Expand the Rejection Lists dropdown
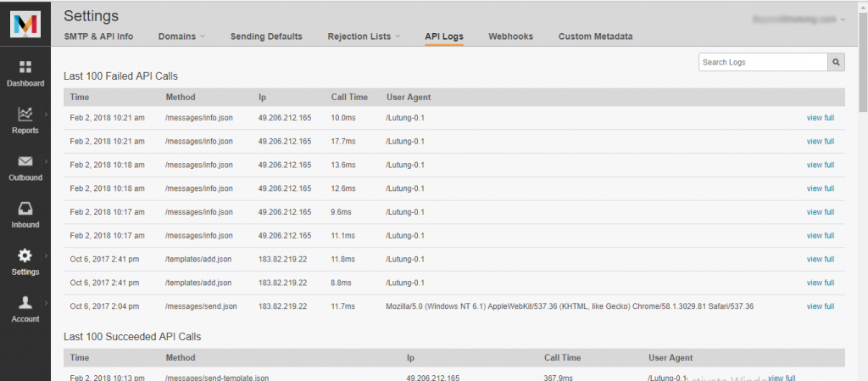Screen dimensions: 868x381 click(x=367, y=36)
